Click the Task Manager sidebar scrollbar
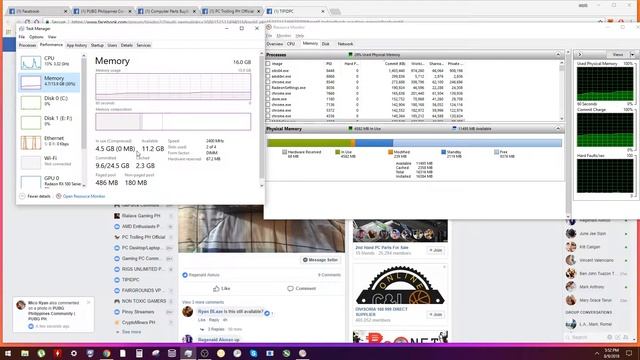 click(x=84, y=121)
